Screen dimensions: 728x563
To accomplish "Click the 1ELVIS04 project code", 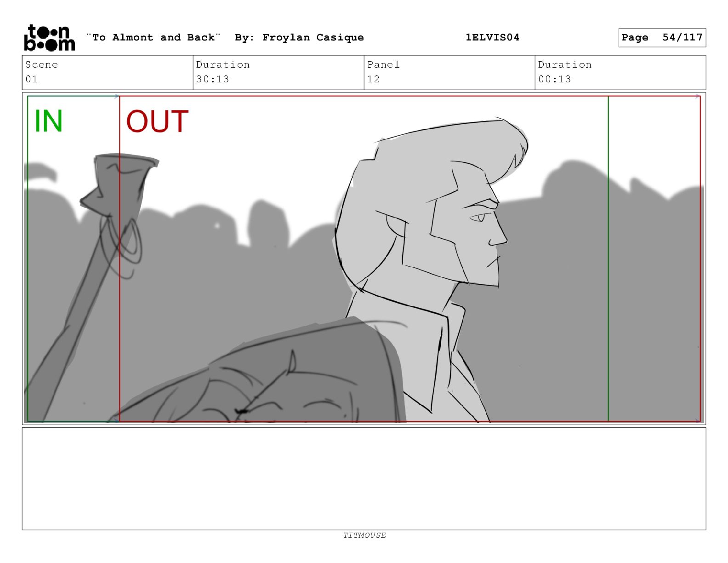I will (x=492, y=38).
